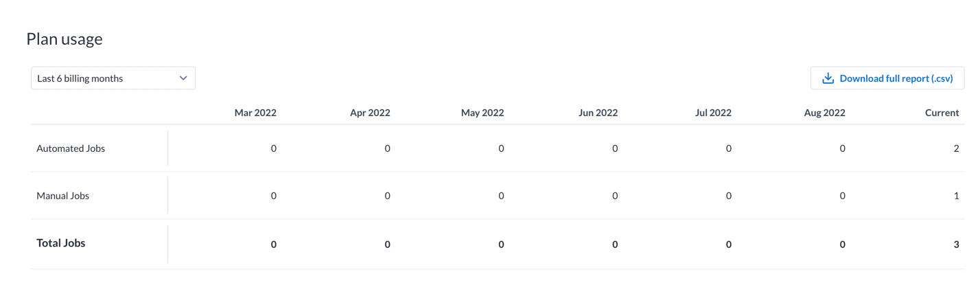The height and width of the screenshot is (283, 980).
Task: Select the Mar 2022 column header
Action: click(255, 113)
